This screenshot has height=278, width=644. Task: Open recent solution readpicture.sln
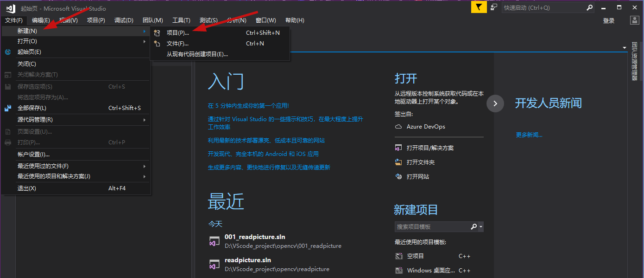pos(248,260)
